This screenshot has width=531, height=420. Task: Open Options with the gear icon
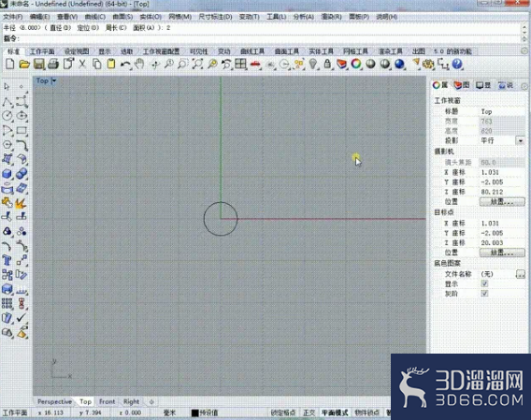pos(428,64)
